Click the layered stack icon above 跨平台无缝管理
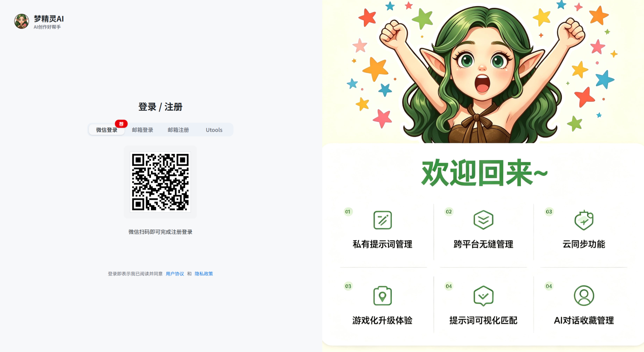This screenshot has height=352, width=644. (483, 220)
